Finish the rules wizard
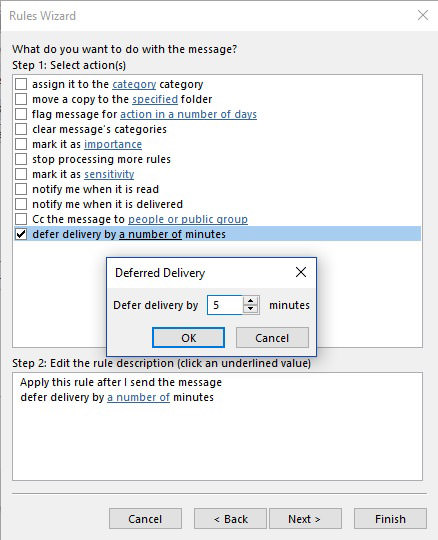The width and height of the screenshot is (438, 540). 390,519
